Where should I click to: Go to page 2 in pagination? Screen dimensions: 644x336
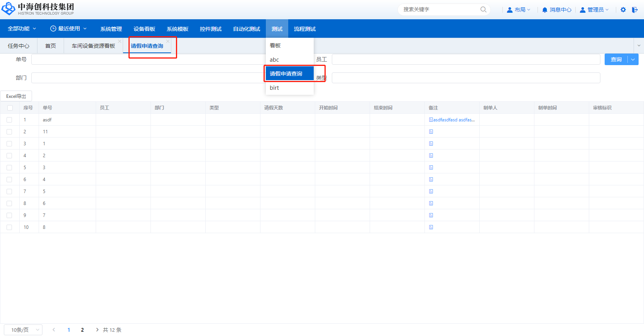82,330
